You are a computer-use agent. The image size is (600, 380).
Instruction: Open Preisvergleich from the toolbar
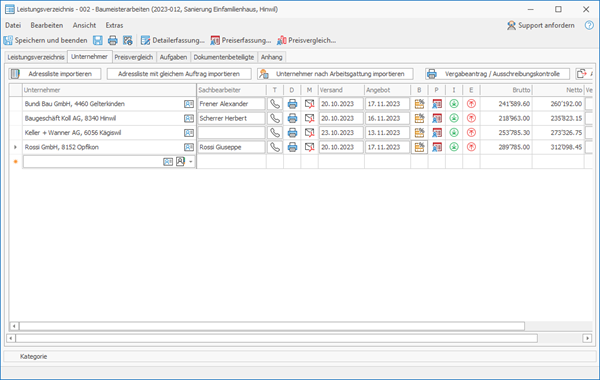(307, 40)
